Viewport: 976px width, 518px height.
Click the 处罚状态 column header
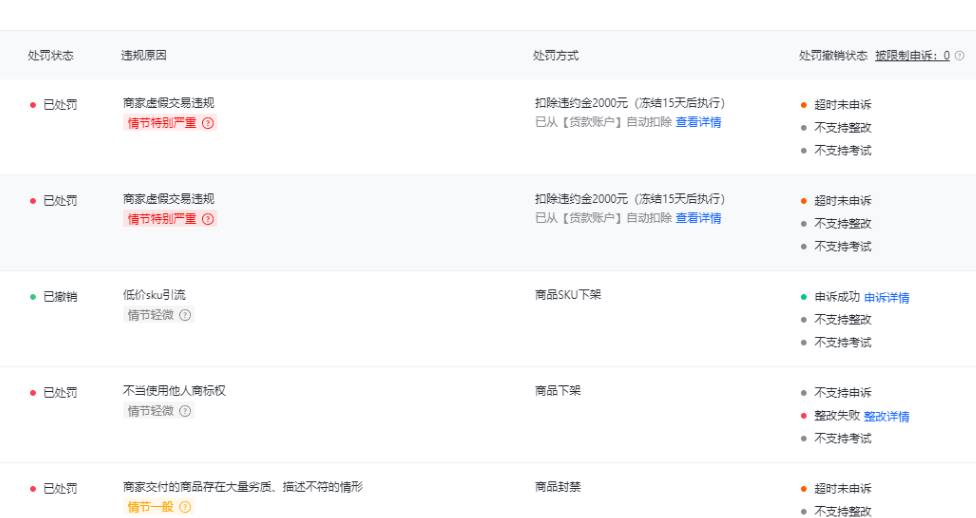click(x=50, y=56)
